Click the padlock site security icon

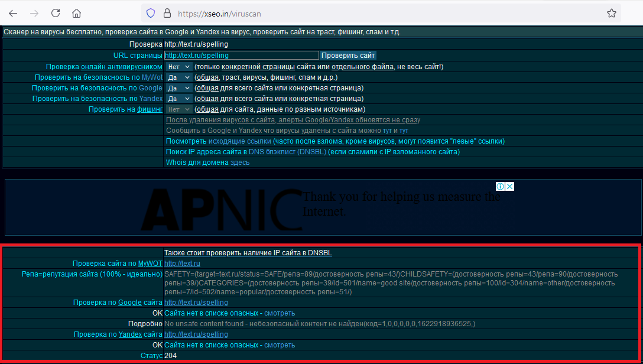167,13
